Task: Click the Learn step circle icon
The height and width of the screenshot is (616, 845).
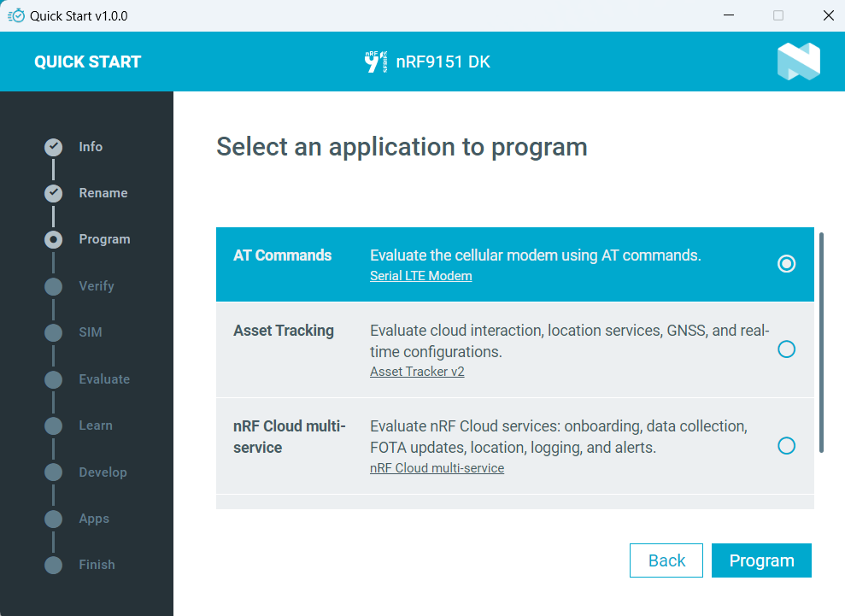Action: (53, 425)
